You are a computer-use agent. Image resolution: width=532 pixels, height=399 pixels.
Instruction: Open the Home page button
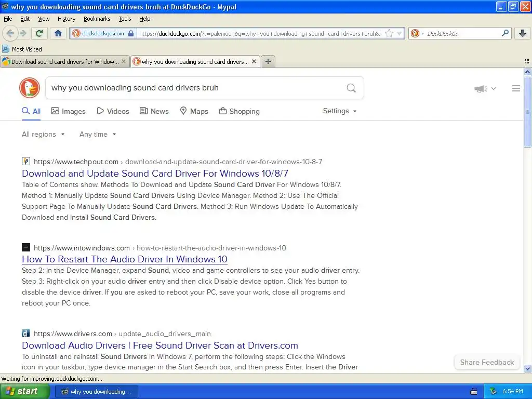[x=58, y=33]
